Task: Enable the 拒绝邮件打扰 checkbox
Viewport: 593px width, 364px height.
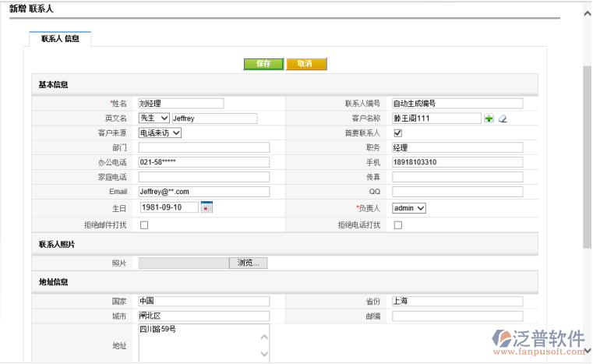Action: [x=144, y=225]
